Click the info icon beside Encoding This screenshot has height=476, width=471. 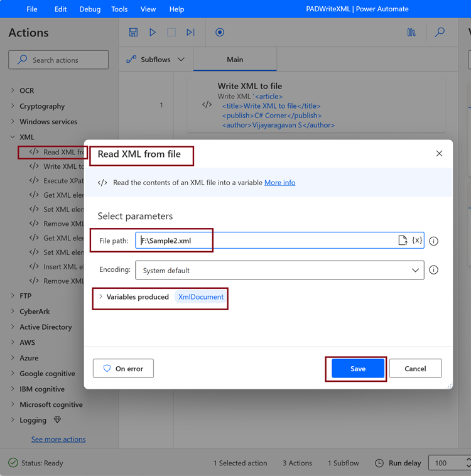[433, 270]
